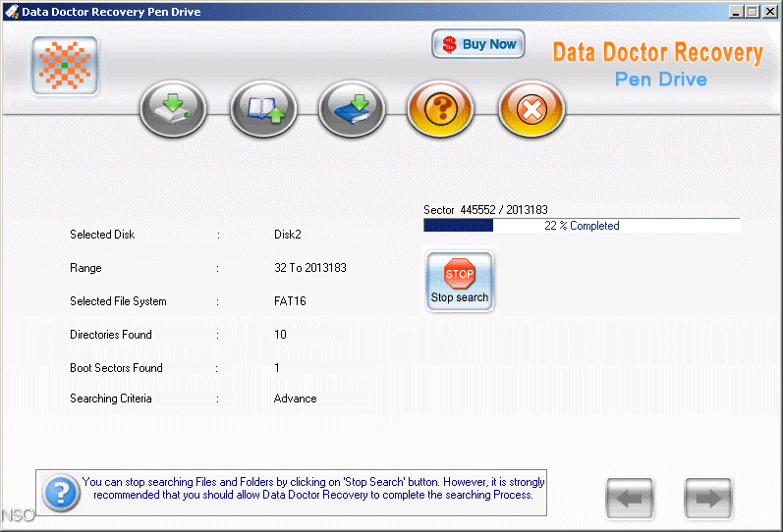Screen dimensions: 783x532
Task: Click the Buy Now button
Action: click(478, 44)
